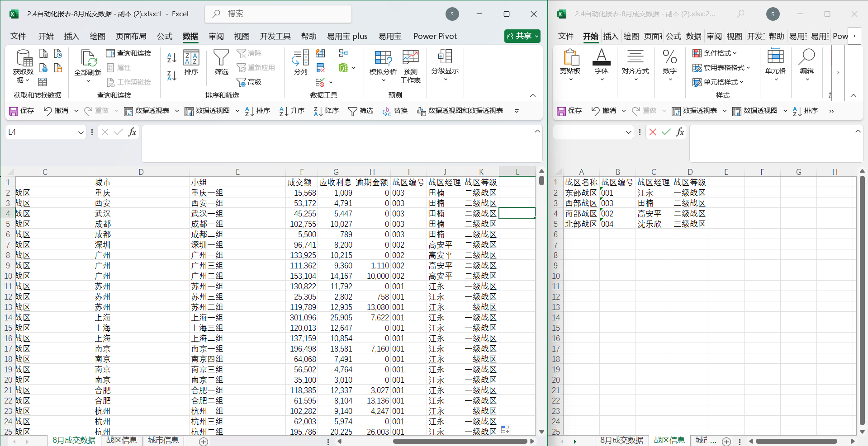Click 分列 text to columns icon

point(300,62)
